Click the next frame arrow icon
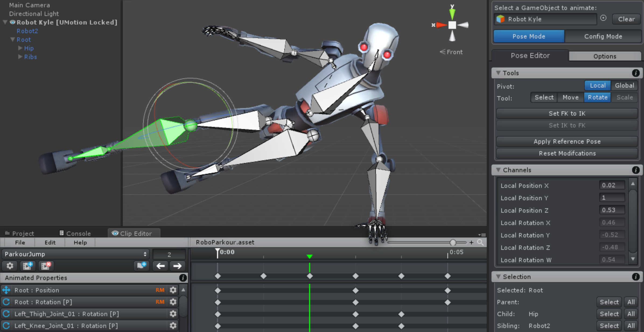Image resolution: width=644 pixels, height=332 pixels. pos(177,266)
